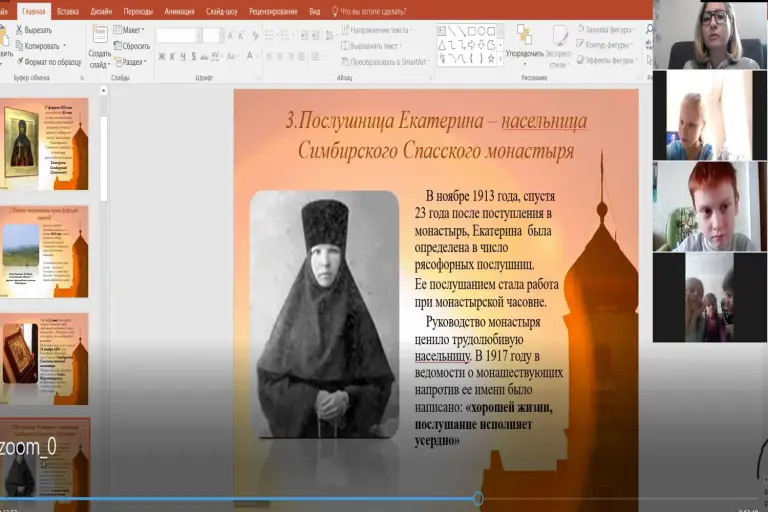Click the decrease font size button

click(241, 36)
